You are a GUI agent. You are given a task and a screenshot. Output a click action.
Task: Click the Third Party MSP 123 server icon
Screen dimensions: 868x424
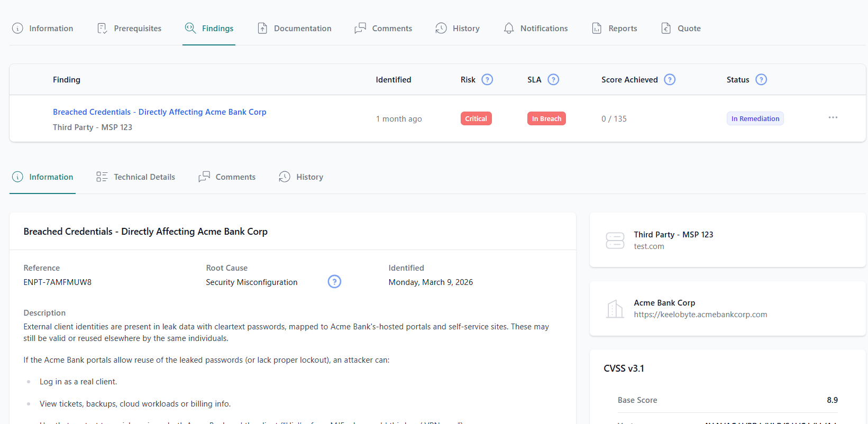point(615,241)
